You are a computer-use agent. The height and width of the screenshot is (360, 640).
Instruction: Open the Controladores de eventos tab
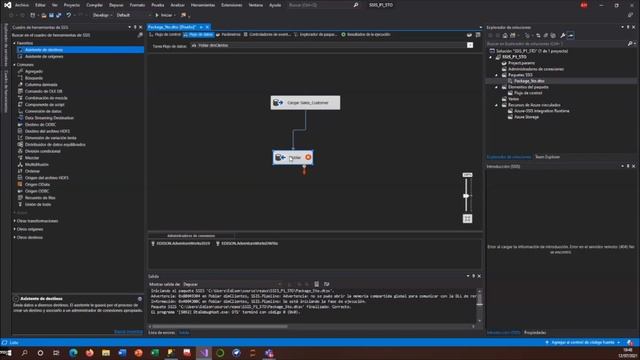tap(267, 35)
